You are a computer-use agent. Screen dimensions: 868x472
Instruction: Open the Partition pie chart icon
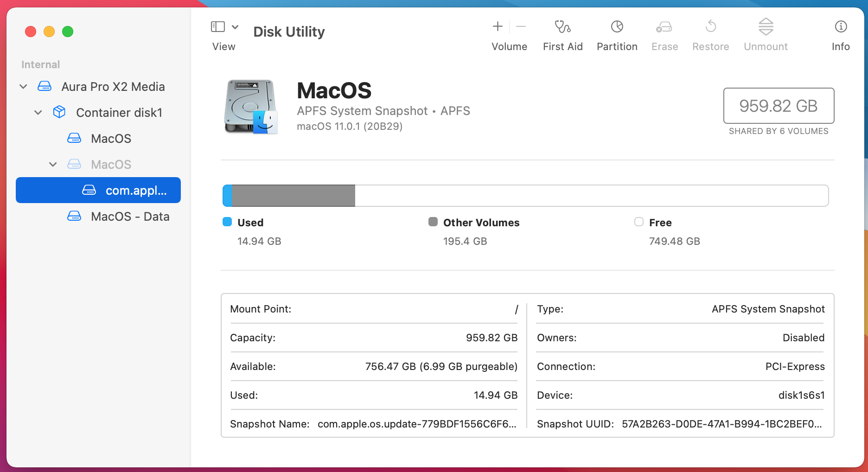pos(617,26)
